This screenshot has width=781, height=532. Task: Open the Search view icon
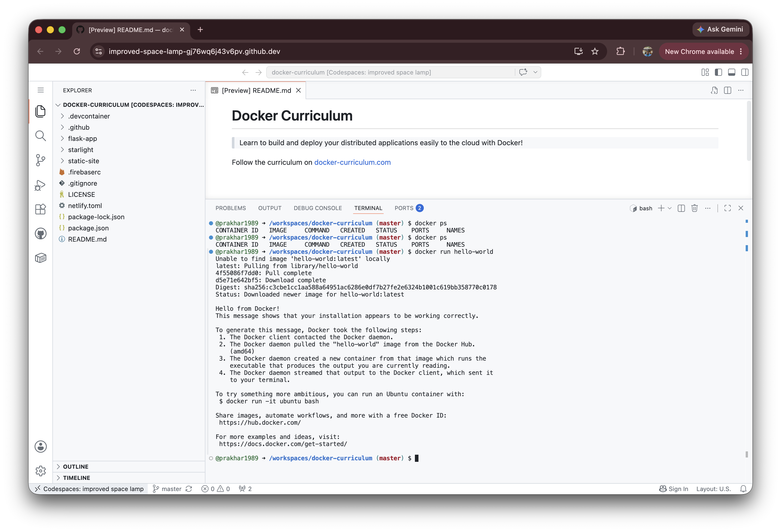click(x=40, y=136)
